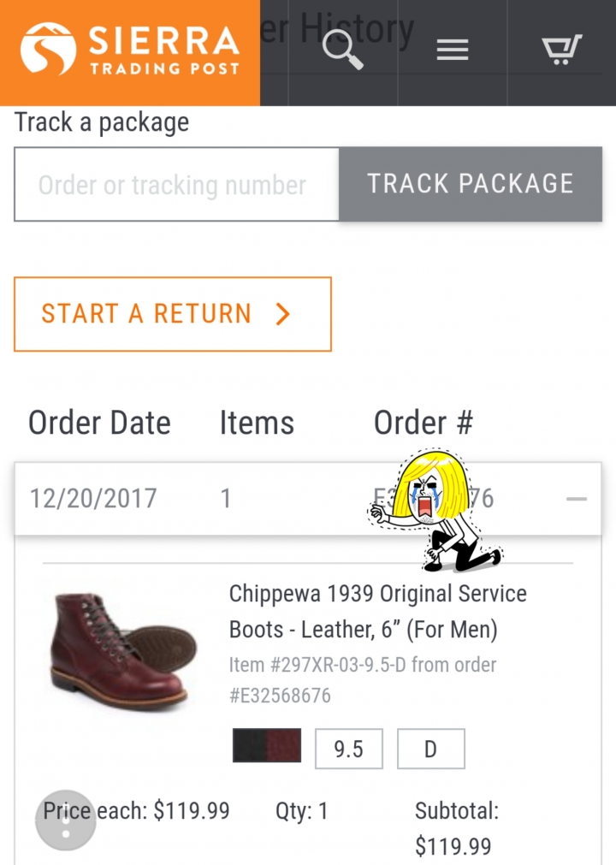Open the search magnifier icon
The image size is (616, 865).
(x=342, y=50)
